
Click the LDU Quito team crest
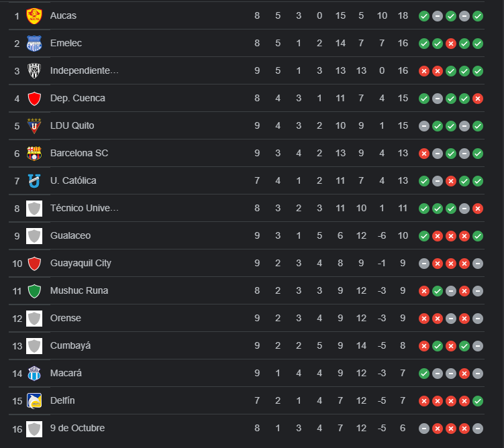coord(34,125)
